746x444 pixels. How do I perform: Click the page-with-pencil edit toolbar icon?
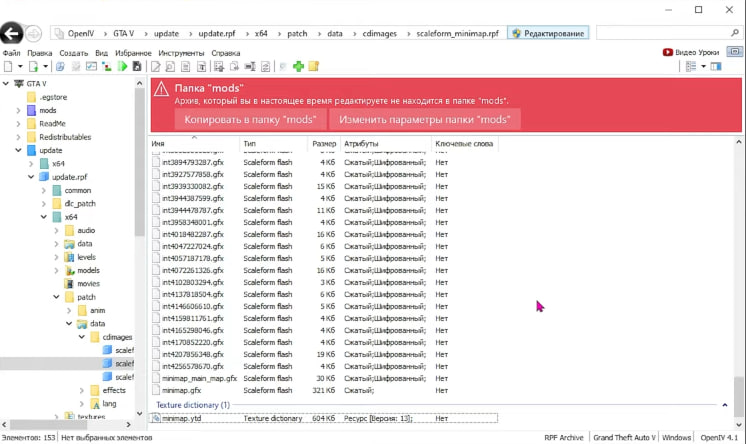156,67
